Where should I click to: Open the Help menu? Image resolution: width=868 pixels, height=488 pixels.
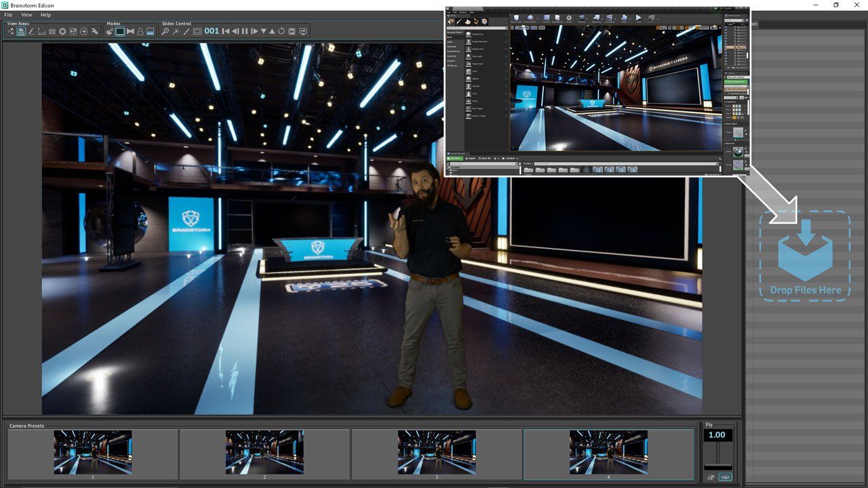tap(45, 14)
